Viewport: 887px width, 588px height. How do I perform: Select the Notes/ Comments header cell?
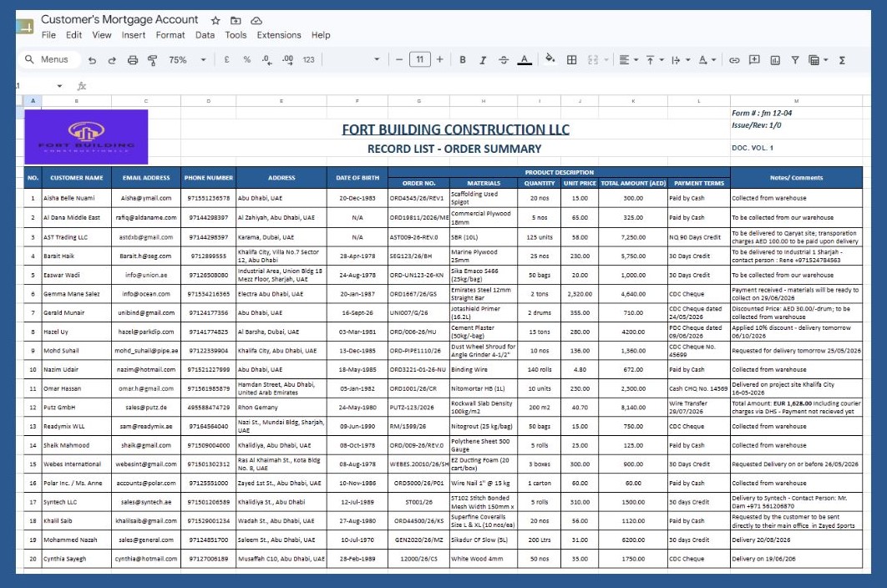click(x=796, y=178)
